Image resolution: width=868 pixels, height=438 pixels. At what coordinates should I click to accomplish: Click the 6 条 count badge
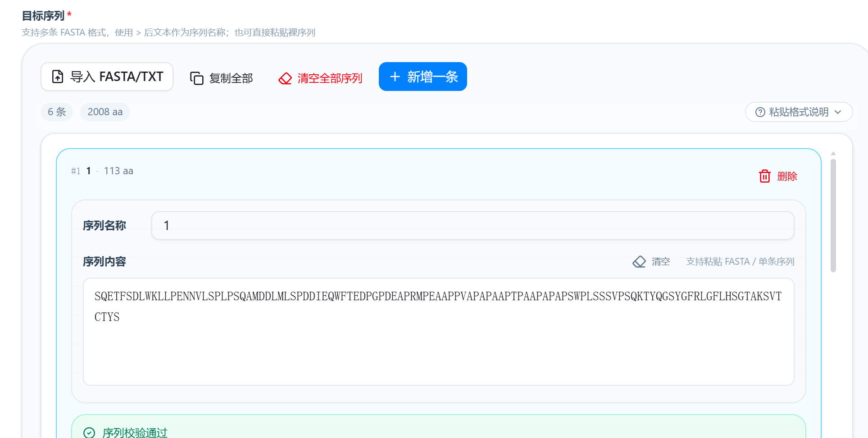tap(57, 112)
